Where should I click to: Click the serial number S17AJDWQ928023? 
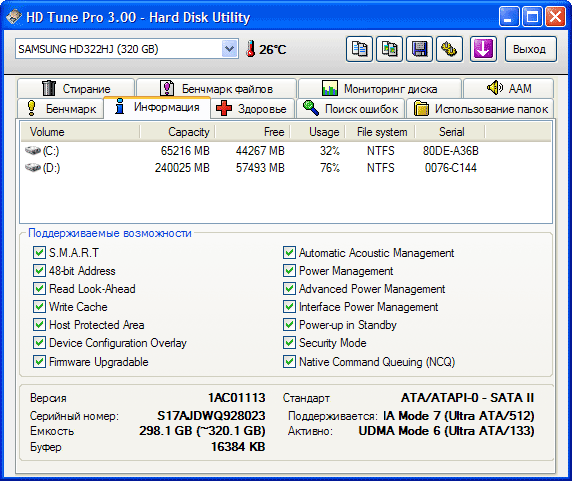(x=211, y=416)
